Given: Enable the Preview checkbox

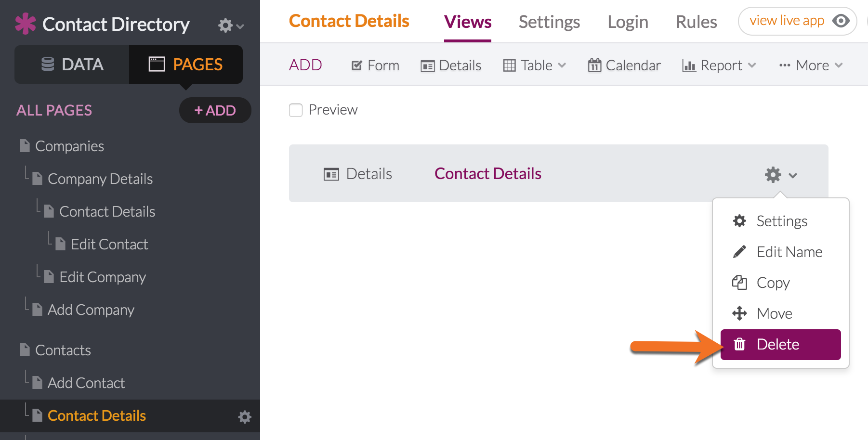Looking at the screenshot, I should [x=296, y=110].
